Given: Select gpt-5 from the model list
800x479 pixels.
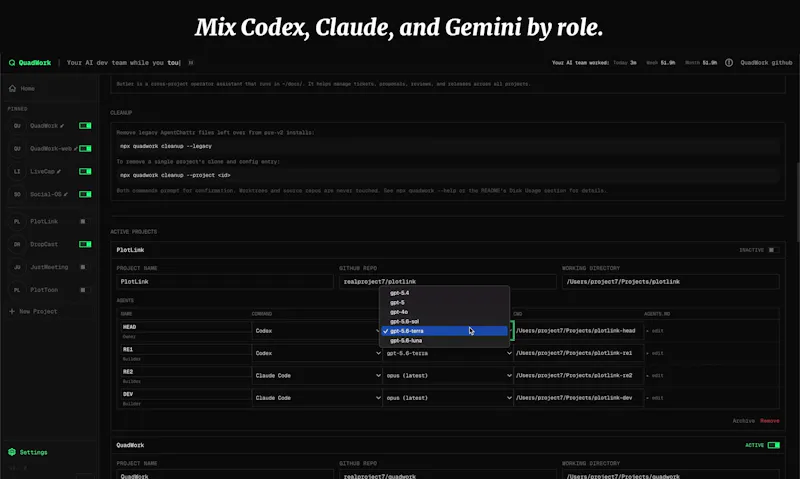Looking at the screenshot, I should pyautogui.click(x=444, y=302).
